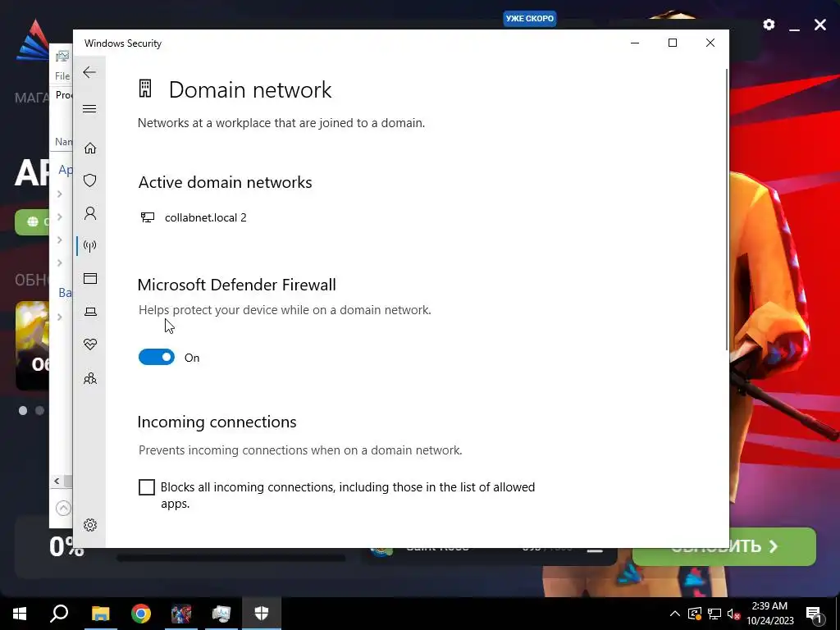Click the File menu in background window

(x=62, y=76)
